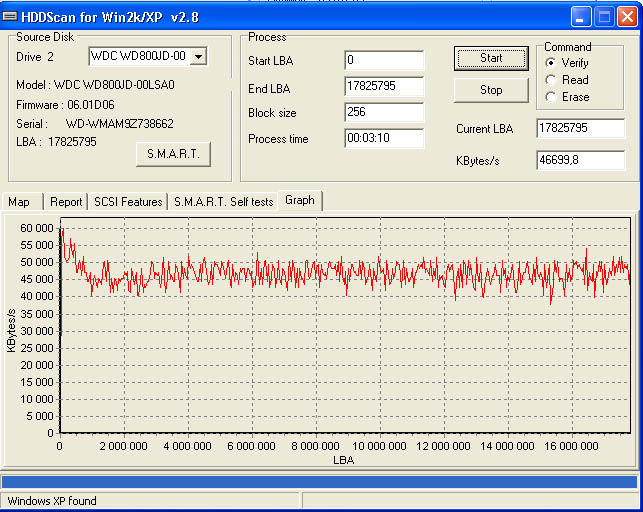Select the Read command option
This screenshot has height=512, width=643.
pos(551,80)
